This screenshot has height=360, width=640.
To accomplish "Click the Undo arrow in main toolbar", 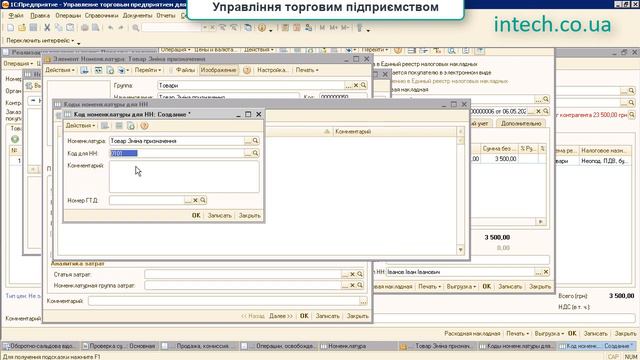I will 110,28.
